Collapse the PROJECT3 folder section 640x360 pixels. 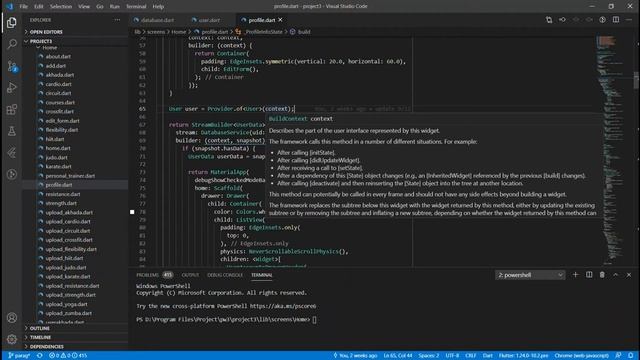[76, 41]
